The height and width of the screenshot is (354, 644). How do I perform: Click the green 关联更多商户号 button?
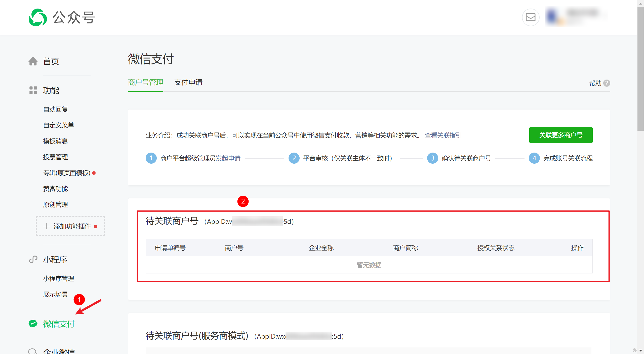coord(561,135)
